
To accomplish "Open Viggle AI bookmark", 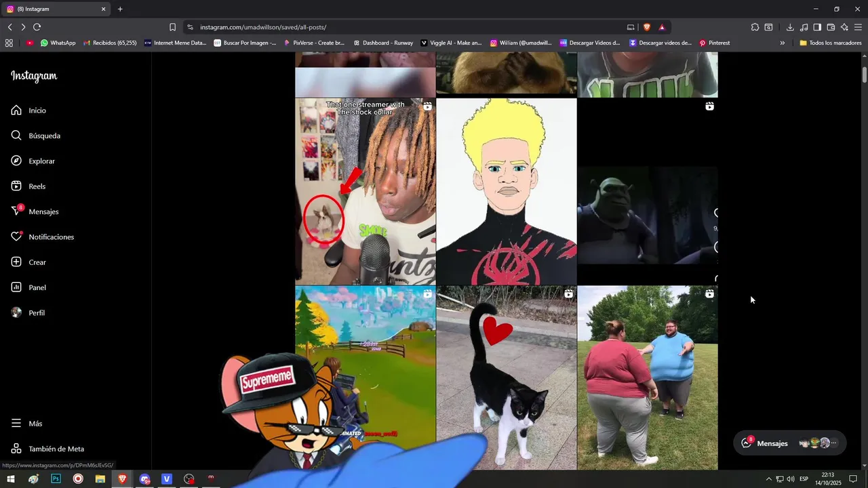I will (x=451, y=43).
